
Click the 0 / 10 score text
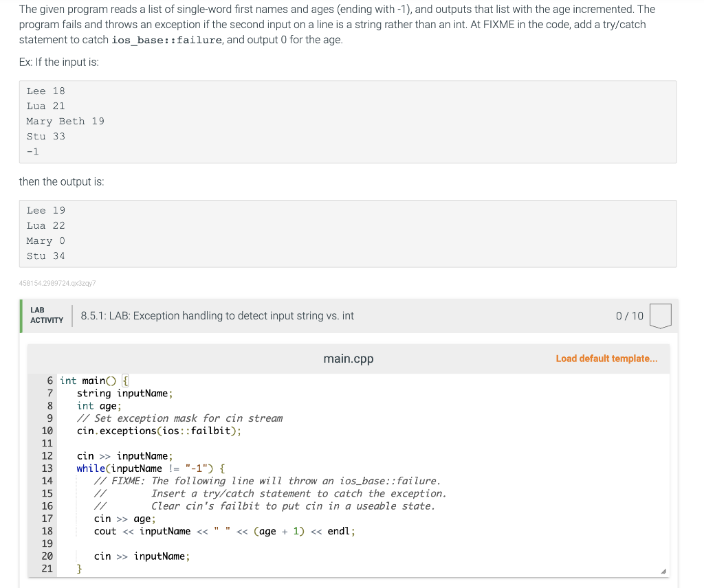(x=630, y=316)
